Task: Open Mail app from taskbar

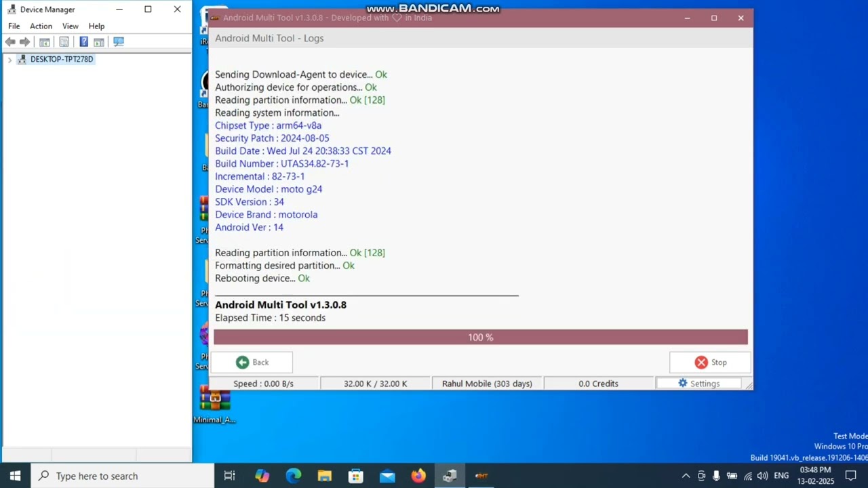Action: point(387,476)
